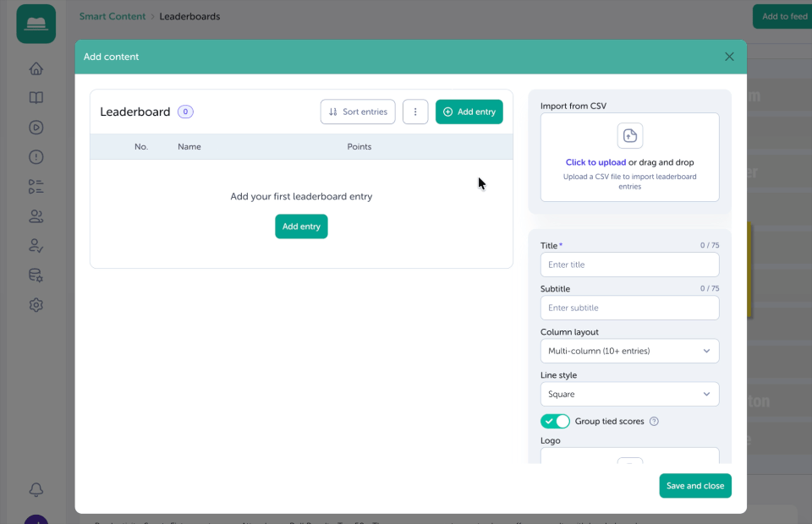Click the Enter title input field
812x524 pixels.
coord(629,265)
